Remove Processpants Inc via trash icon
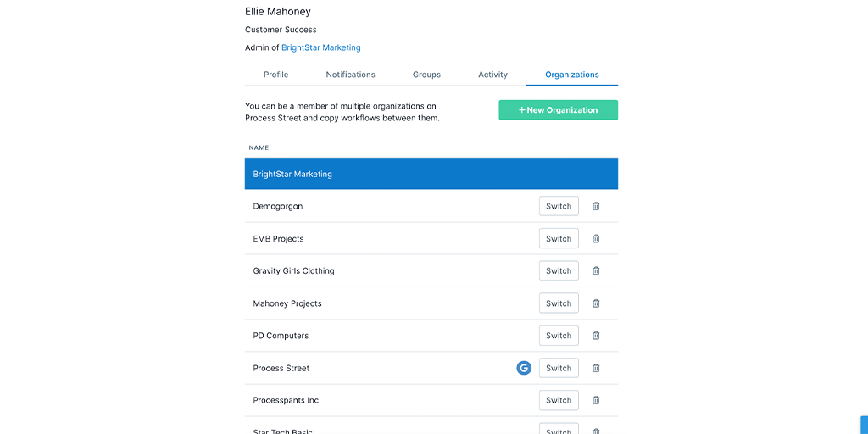868x434 pixels. (x=596, y=400)
